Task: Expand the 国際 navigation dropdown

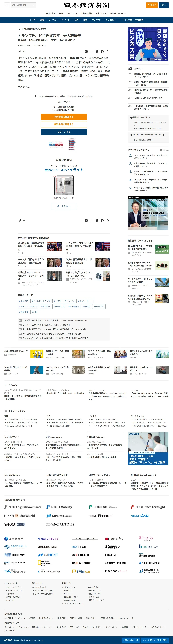Action: point(86,20)
